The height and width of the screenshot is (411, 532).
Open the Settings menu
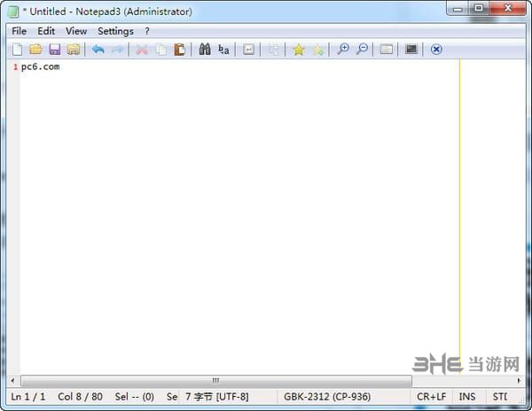(115, 31)
